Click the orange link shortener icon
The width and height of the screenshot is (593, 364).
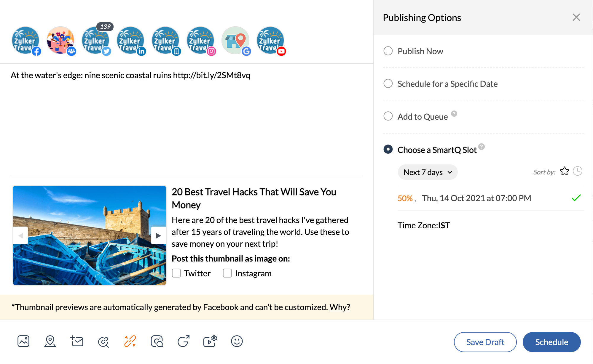(x=130, y=341)
